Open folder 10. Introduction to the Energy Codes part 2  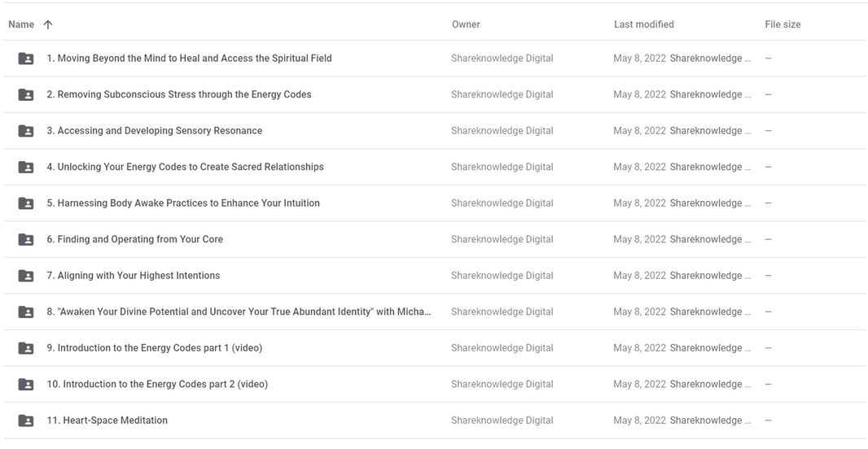(x=157, y=384)
